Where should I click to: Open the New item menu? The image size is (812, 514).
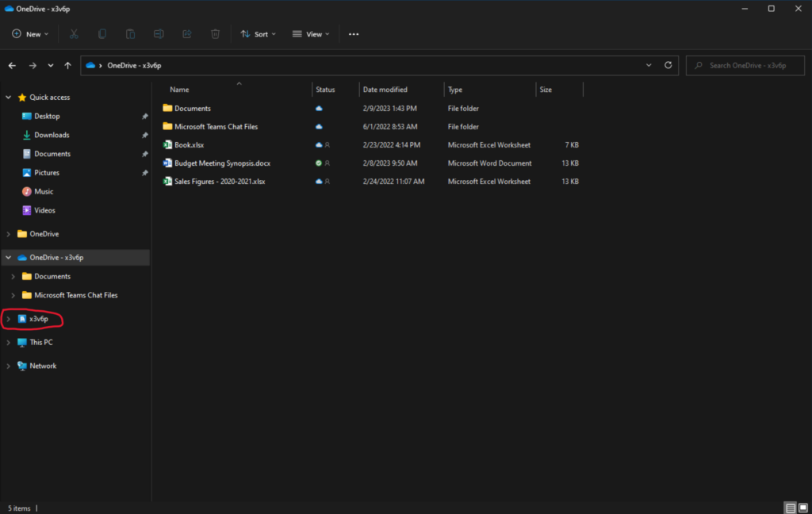point(31,34)
